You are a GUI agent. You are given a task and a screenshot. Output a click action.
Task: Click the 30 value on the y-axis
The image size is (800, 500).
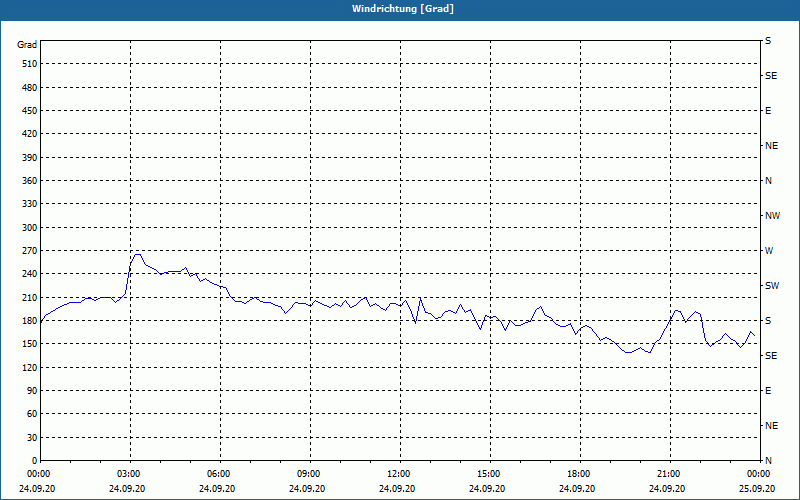pyautogui.click(x=32, y=438)
